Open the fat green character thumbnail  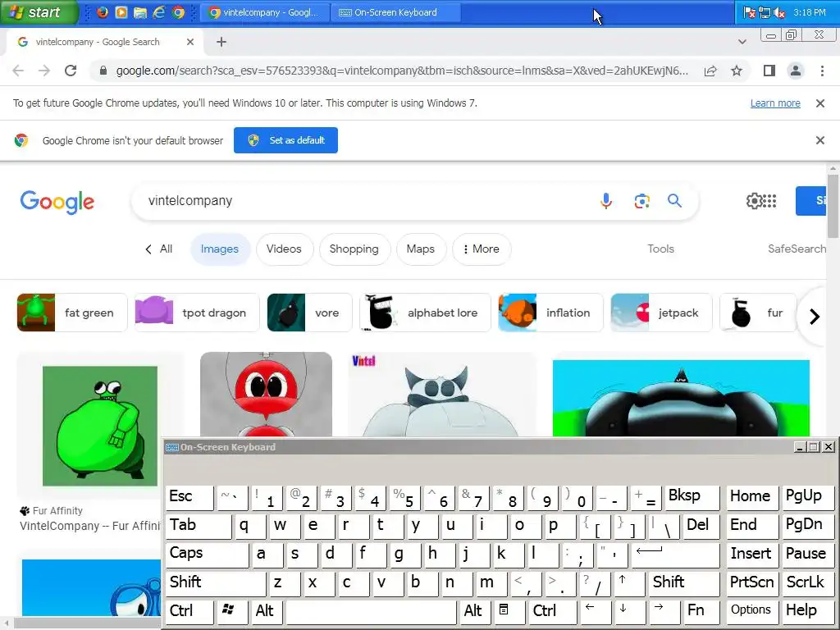(99, 426)
